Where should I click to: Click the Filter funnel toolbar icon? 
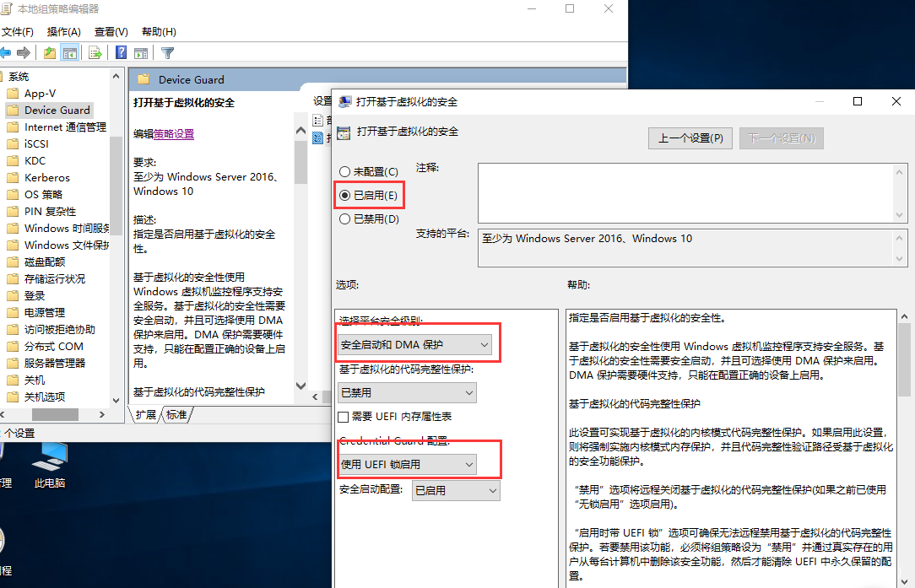(167, 53)
